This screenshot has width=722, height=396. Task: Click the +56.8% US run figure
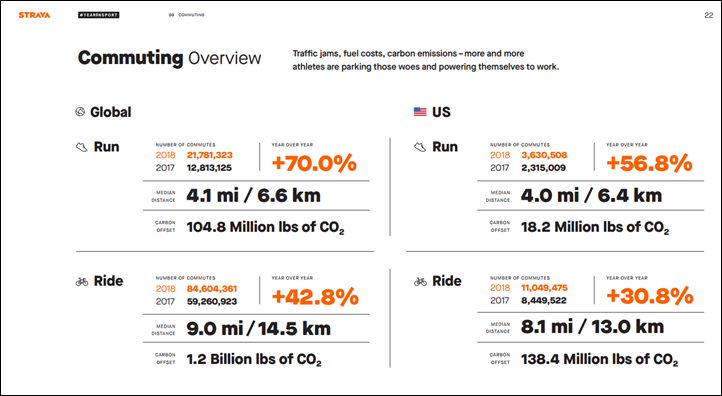pos(649,163)
